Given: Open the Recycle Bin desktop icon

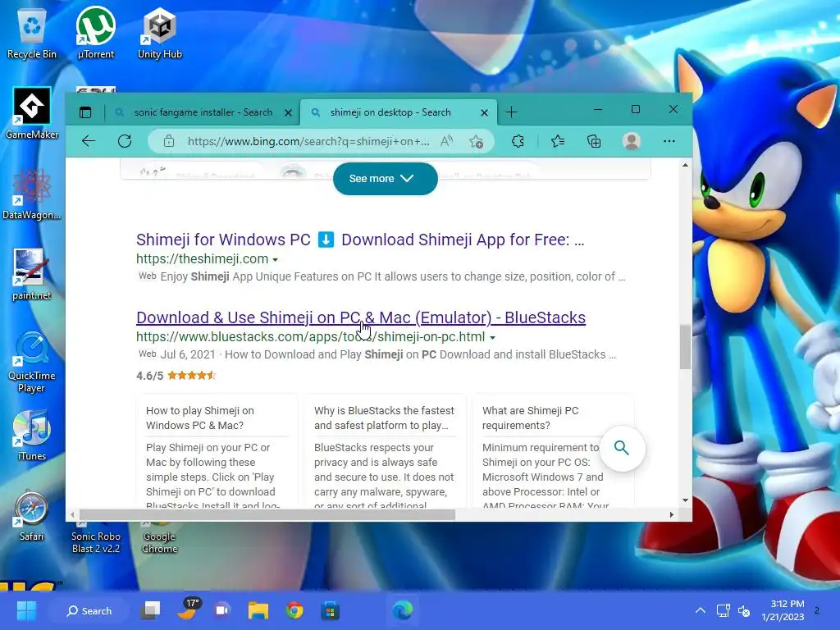Looking at the screenshot, I should point(32,34).
